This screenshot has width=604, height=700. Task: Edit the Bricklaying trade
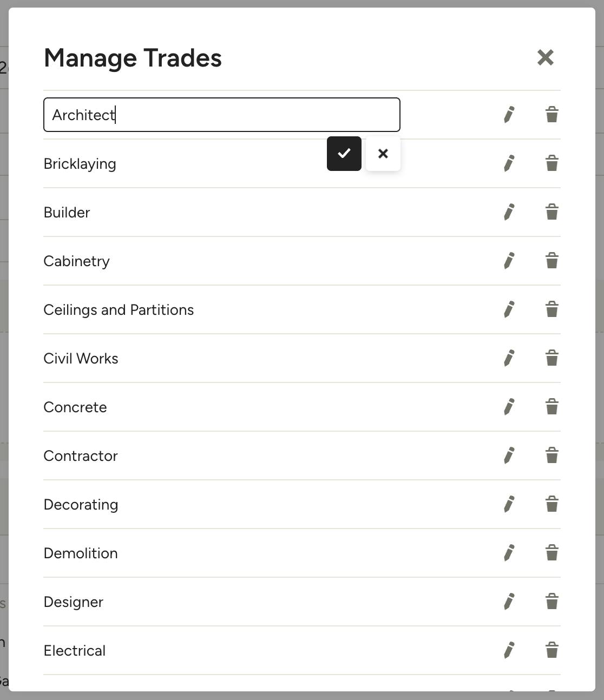(x=509, y=163)
